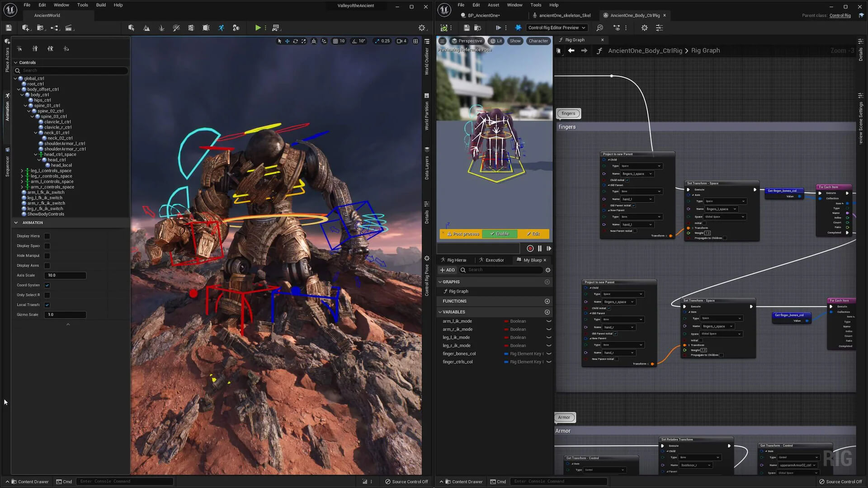
Task: Expand leg_l_controls_space tree node
Action: (x=22, y=171)
